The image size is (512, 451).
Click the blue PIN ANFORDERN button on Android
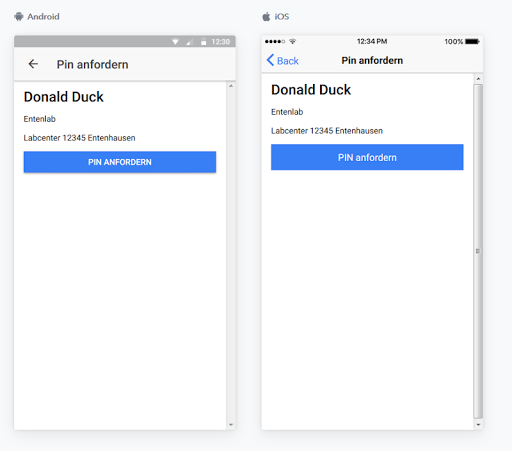point(120,162)
